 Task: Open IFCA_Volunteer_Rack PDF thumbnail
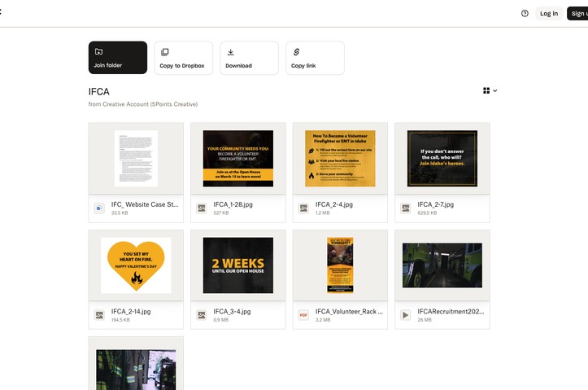tap(340, 265)
